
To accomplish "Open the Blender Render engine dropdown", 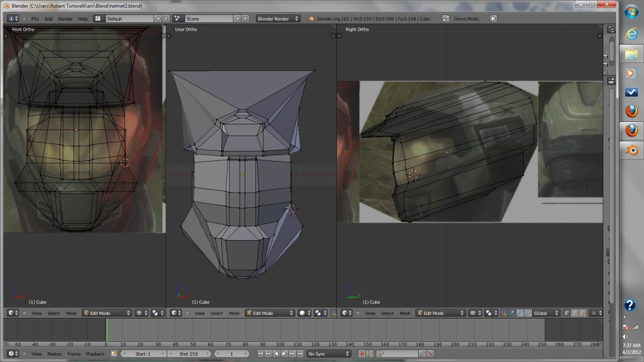I will [277, 18].
